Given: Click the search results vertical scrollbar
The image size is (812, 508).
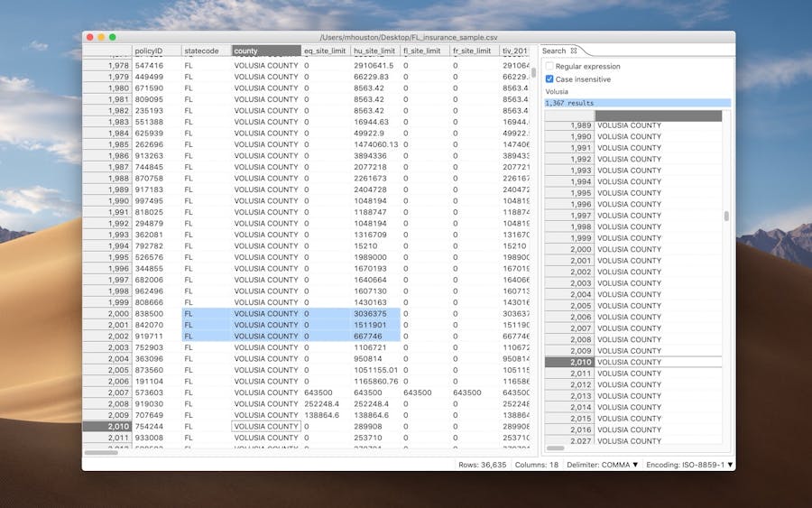Looking at the screenshot, I should (x=726, y=217).
